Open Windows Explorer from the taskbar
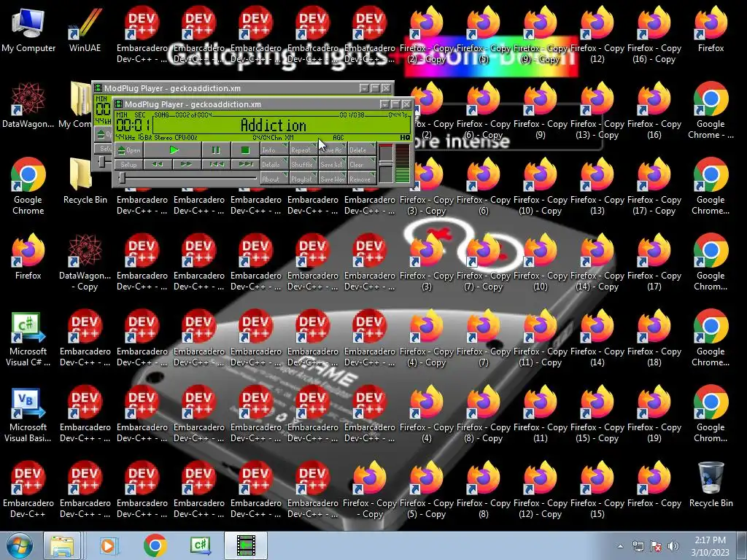The height and width of the screenshot is (560, 747). [62, 545]
